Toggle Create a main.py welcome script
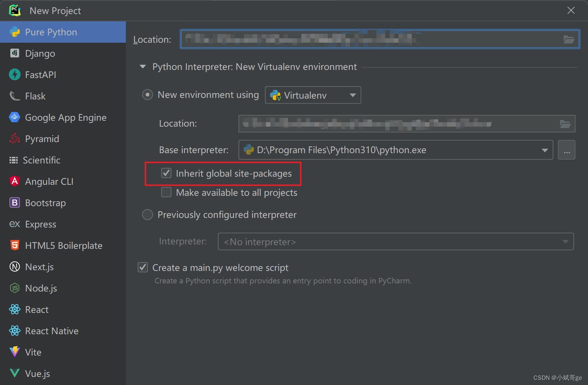The width and height of the screenshot is (588, 385). [x=143, y=267]
